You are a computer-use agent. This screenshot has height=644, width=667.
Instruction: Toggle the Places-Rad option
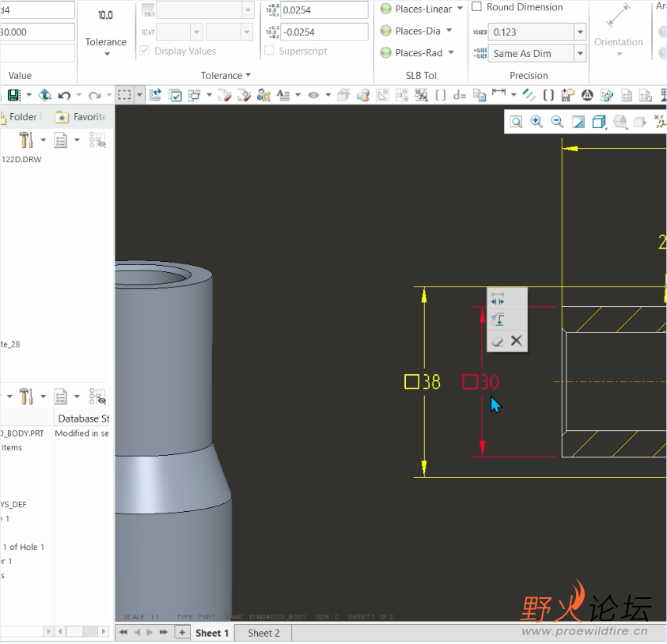pyautogui.click(x=386, y=53)
